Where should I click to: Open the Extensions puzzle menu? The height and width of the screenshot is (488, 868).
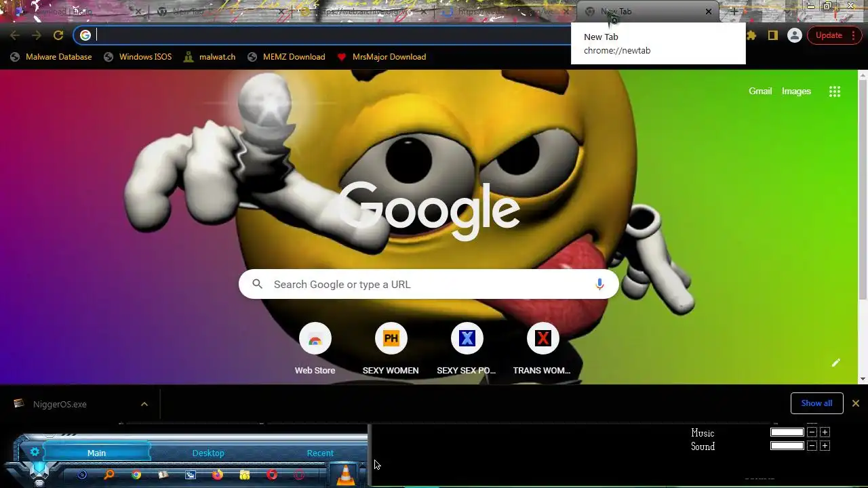pos(751,35)
